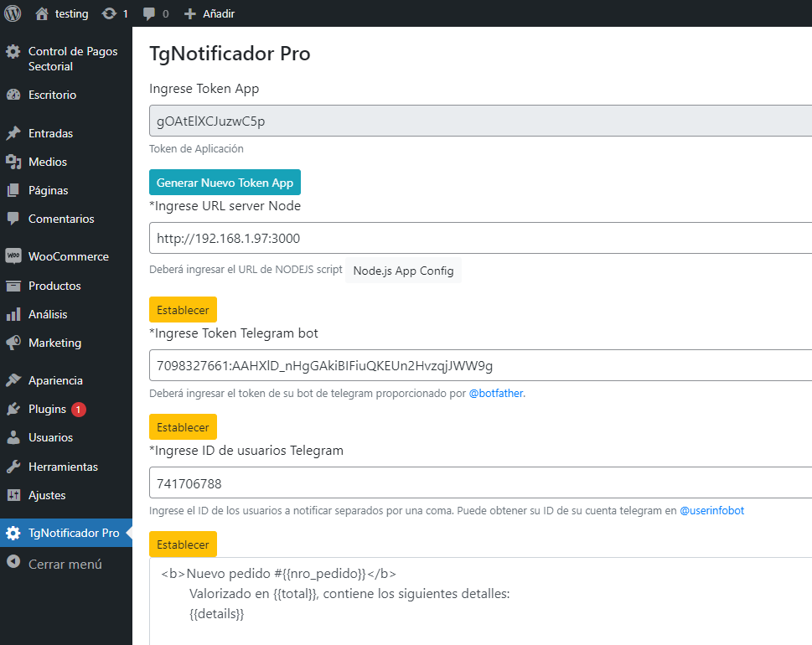Open Análisis via the bar chart icon
The width and height of the screenshot is (812, 645).
tap(12, 313)
